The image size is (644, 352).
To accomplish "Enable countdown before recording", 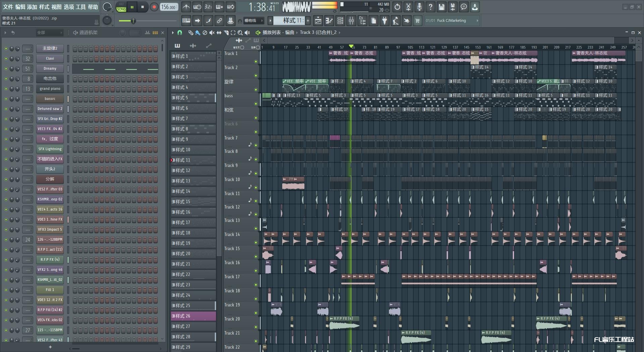I will pos(208,7).
